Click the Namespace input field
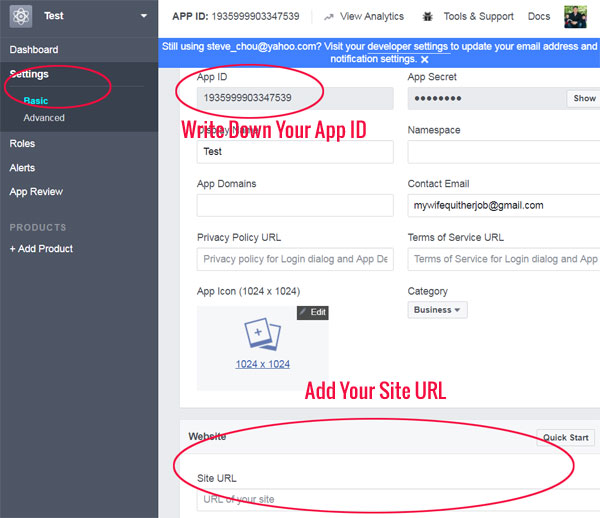600x518 pixels. coord(504,152)
